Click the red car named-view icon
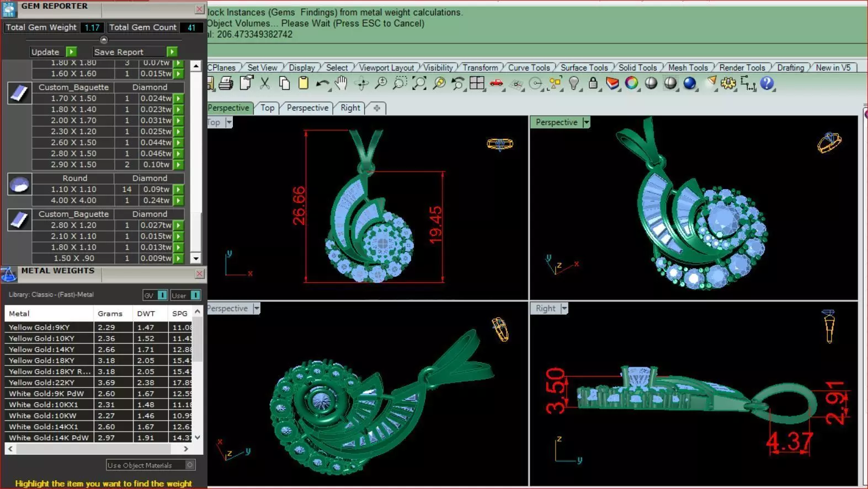 pos(497,83)
